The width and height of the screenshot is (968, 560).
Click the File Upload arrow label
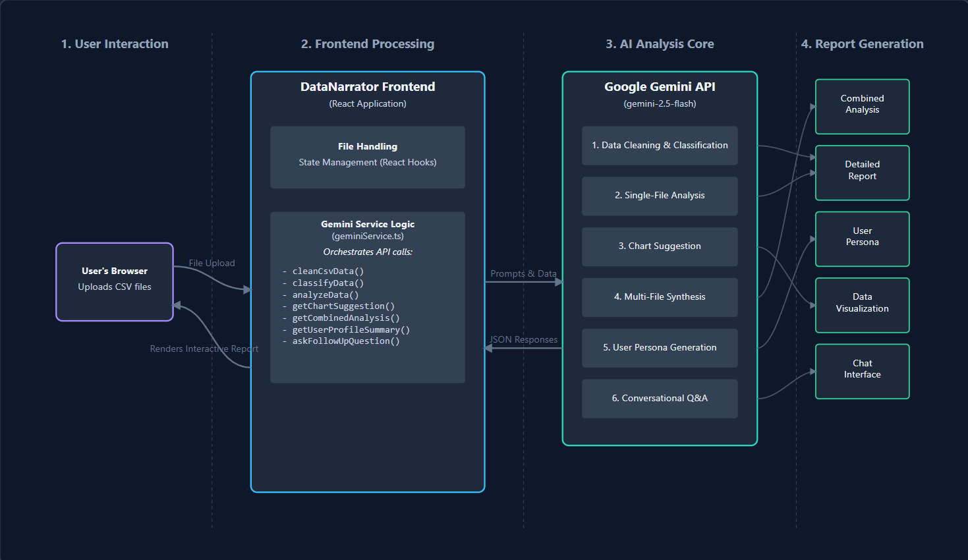[212, 263]
